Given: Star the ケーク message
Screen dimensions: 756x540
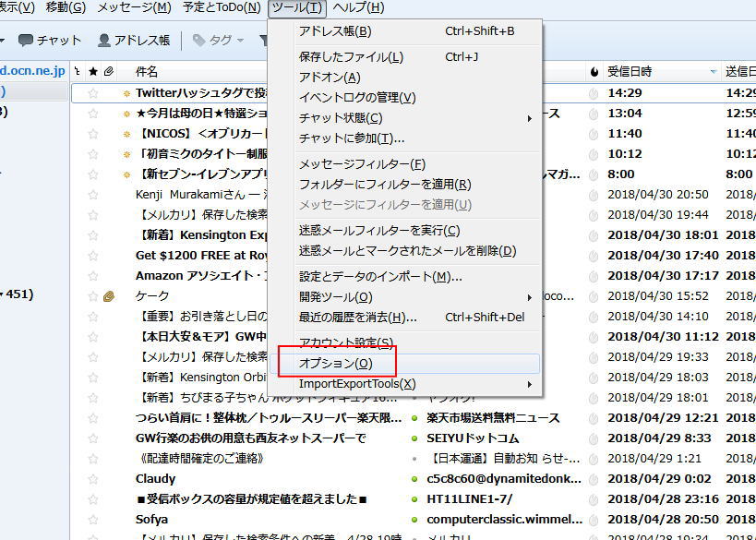Looking at the screenshot, I should [93, 296].
